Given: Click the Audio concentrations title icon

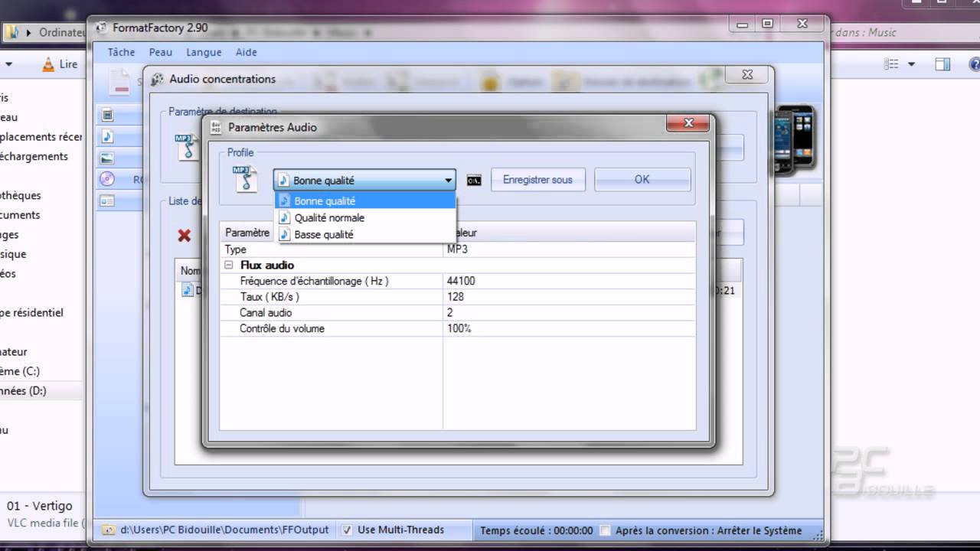Looking at the screenshot, I should coord(157,79).
